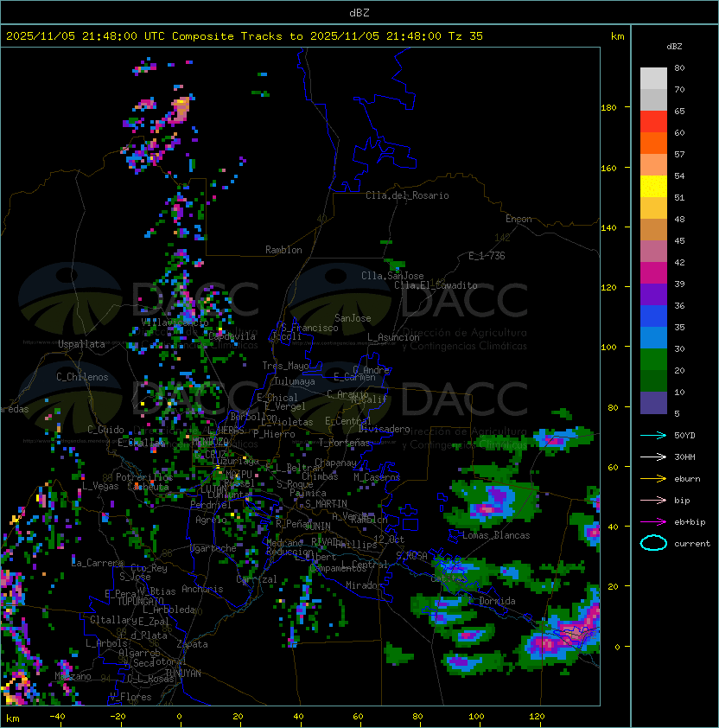Click the 'E_1-736' place label
This screenshot has width=719, height=728.
coord(487,256)
